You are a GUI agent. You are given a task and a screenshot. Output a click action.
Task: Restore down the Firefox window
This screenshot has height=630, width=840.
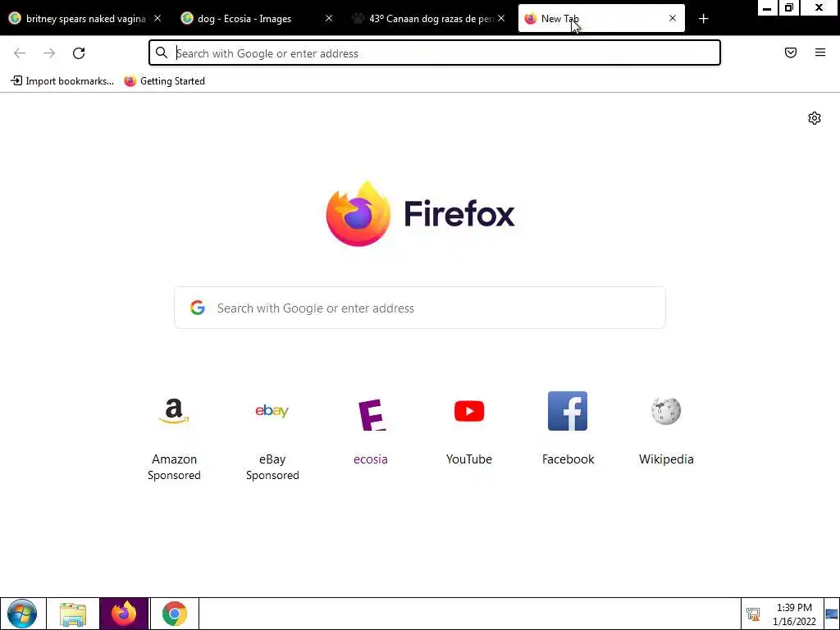tap(788, 8)
